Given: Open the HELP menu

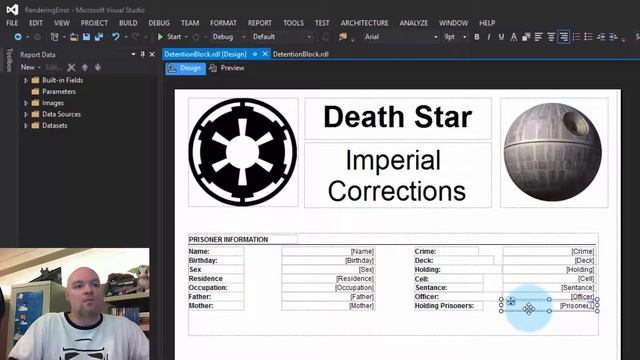Looking at the screenshot, I should (487, 23).
